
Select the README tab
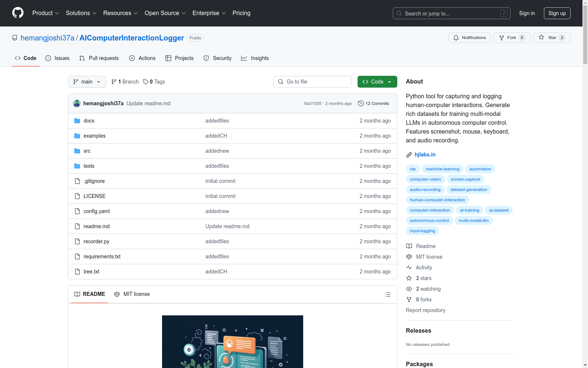tap(90, 294)
